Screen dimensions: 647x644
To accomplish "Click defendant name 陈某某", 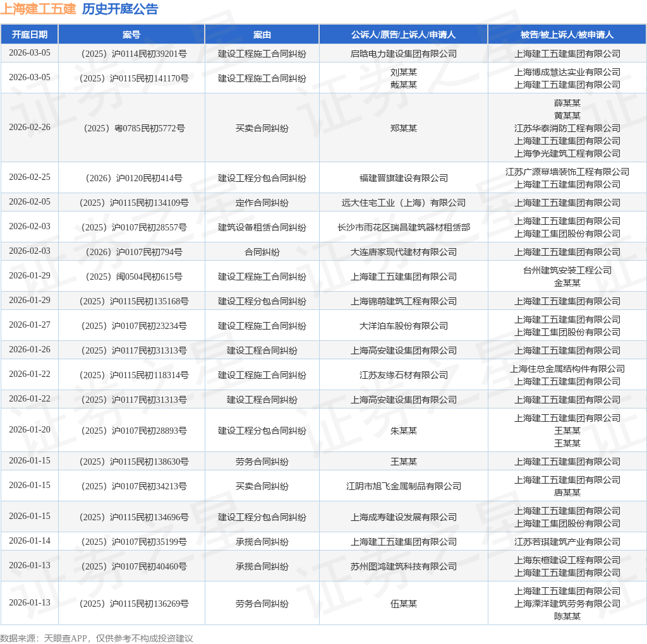I will [x=567, y=616].
